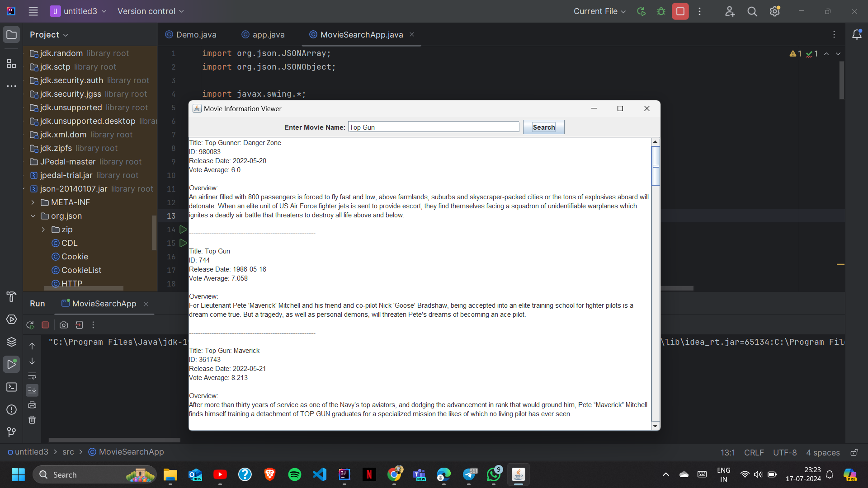
Task: Open WhatsApp from the taskbar
Action: (494, 474)
